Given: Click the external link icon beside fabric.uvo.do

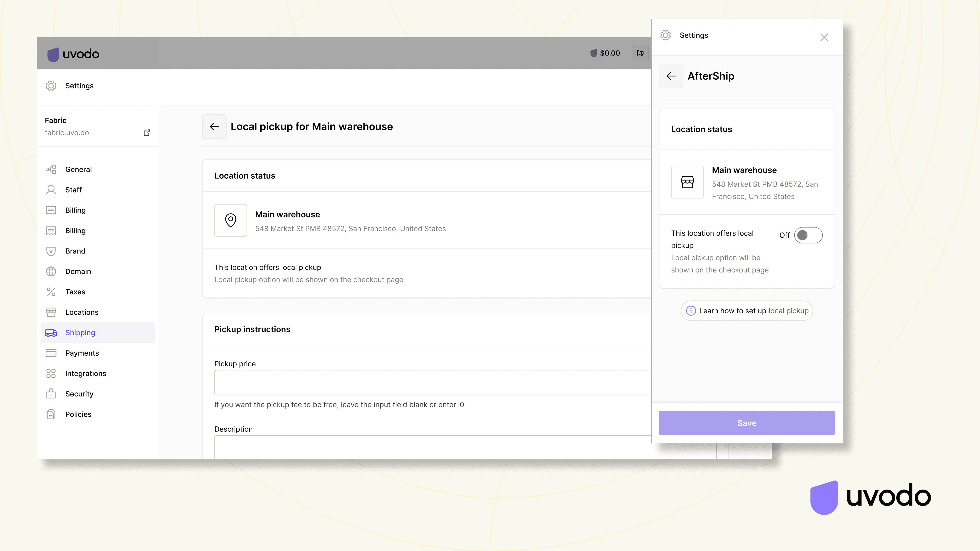Looking at the screenshot, I should click(147, 133).
